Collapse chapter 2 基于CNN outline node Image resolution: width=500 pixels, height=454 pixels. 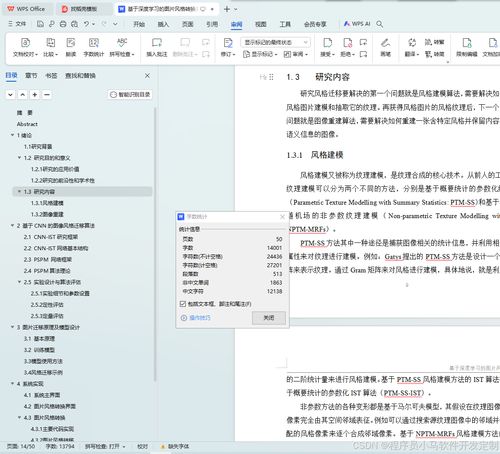pyautogui.click(x=12, y=226)
